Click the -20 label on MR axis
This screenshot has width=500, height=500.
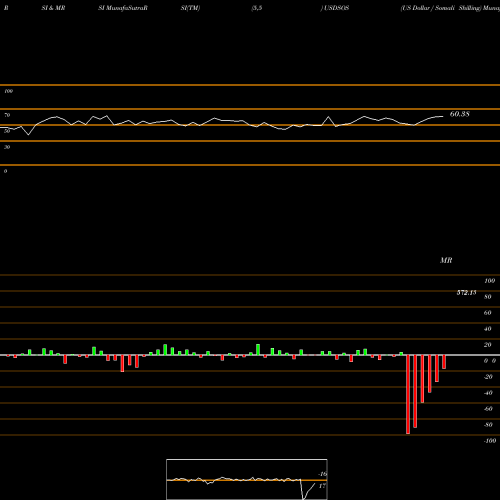[x=488, y=377]
